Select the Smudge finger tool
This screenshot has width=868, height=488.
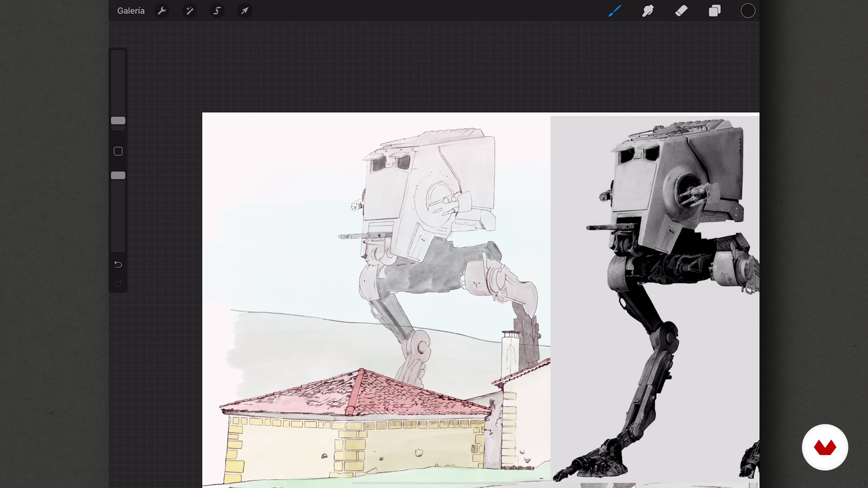[x=648, y=11]
